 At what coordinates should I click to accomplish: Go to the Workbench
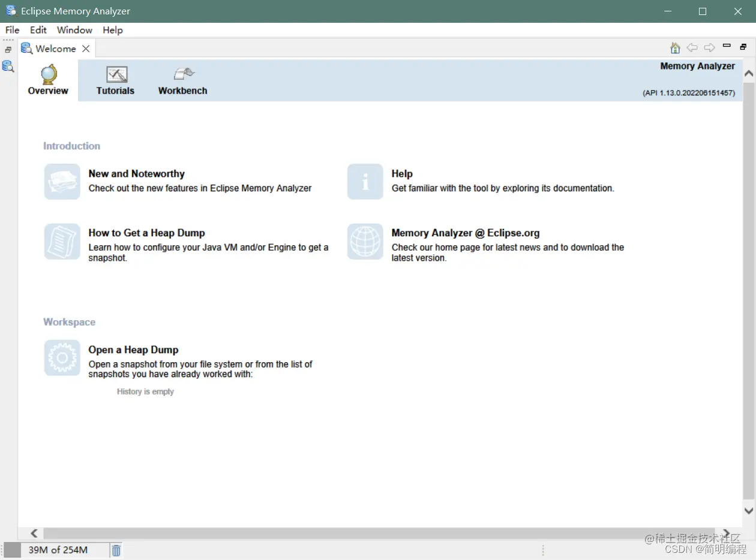(182, 80)
